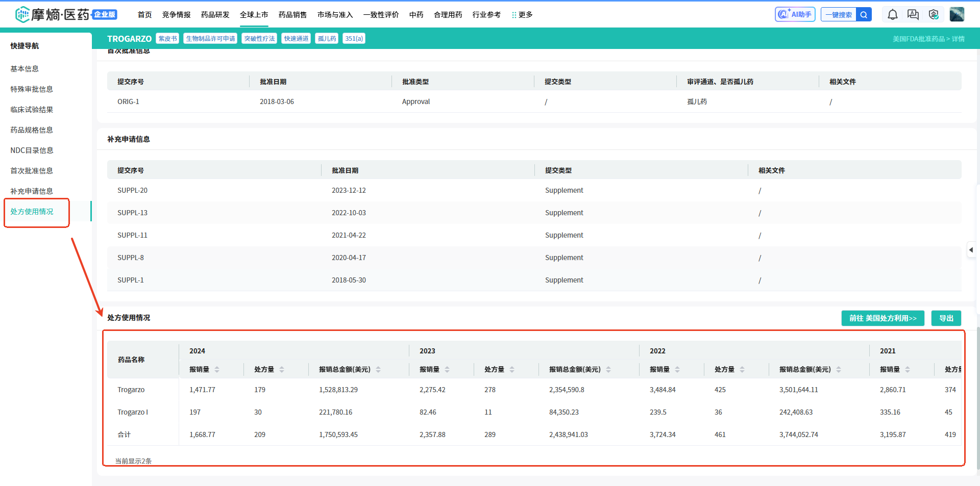980x486 pixels.
Task: Click the 紫皮书 tag
Action: [167, 39]
